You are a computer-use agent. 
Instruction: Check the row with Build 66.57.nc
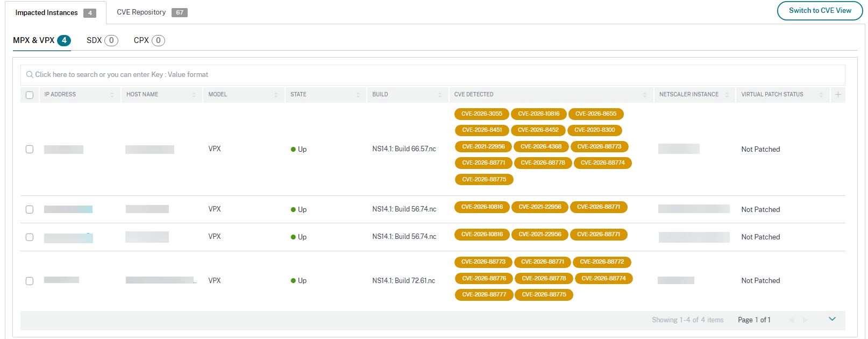pos(30,149)
